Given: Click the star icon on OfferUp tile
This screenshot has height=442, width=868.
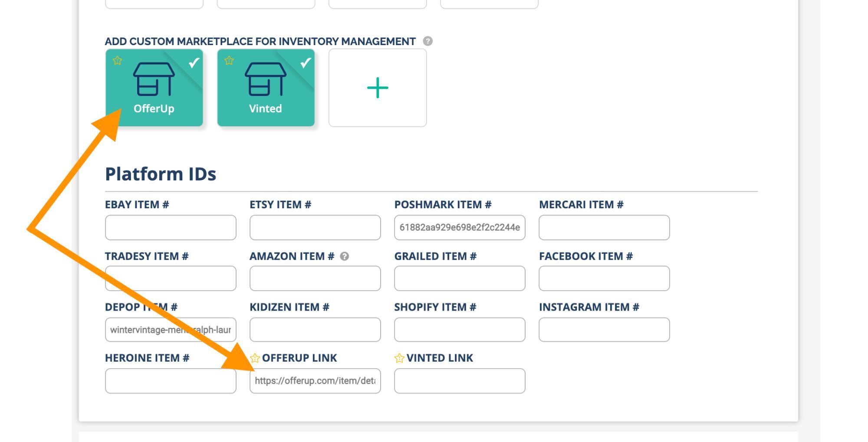Looking at the screenshot, I should [x=118, y=61].
